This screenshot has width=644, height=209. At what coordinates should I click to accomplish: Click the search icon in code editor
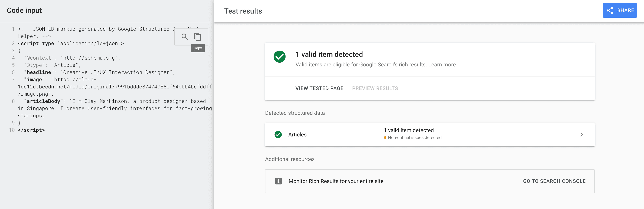pos(184,37)
